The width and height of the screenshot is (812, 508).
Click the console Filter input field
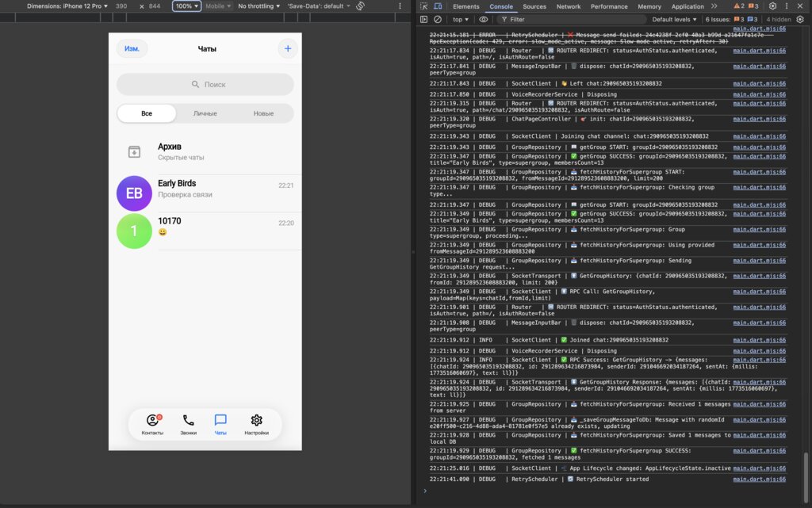coord(573,19)
